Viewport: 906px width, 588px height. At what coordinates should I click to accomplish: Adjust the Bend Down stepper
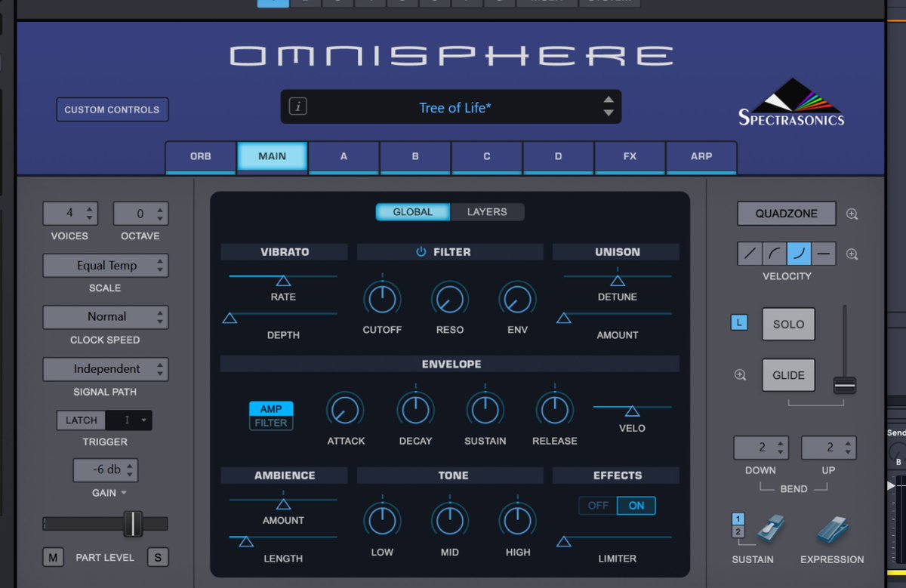pos(761,448)
